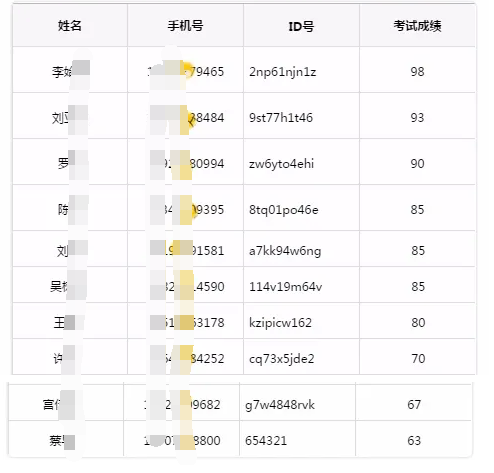This screenshot has width=494, height=473.
Task: Click the 手机号 column header
Action: [185, 26]
